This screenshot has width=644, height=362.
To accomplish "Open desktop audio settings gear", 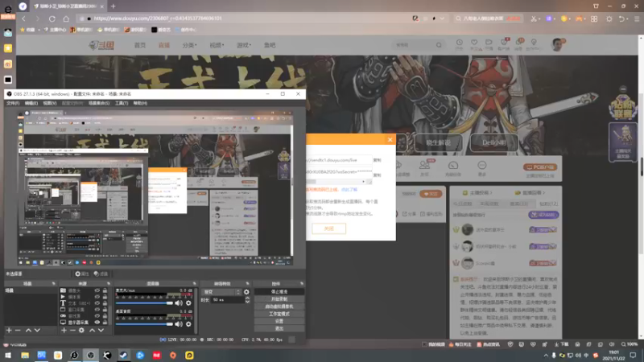I will (188, 324).
